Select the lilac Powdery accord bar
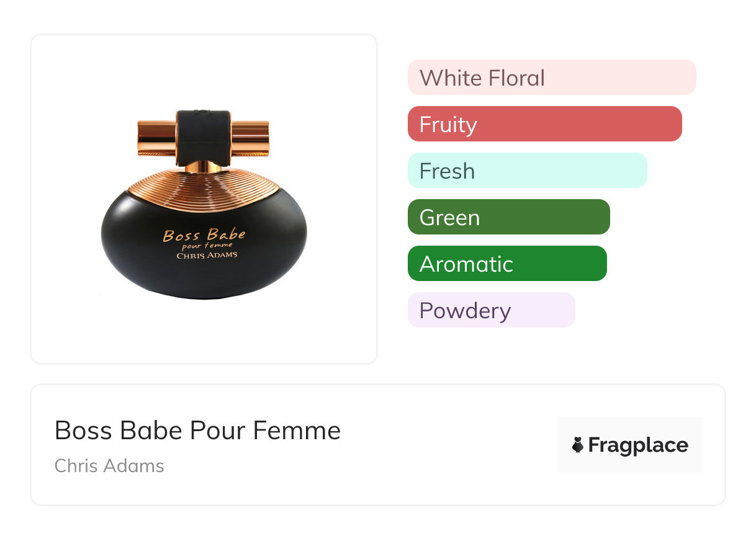Viewport: 756px width, 536px height. click(491, 310)
